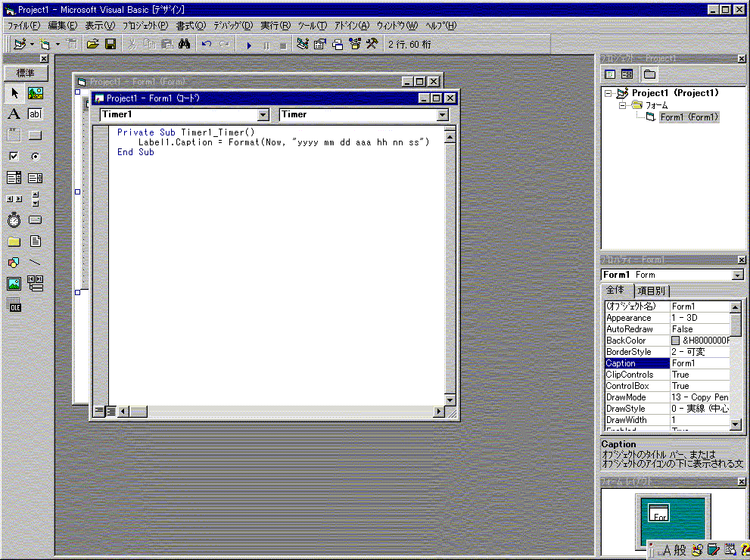The width and height of the screenshot is (750, 560).
Task: Select the Label control tool
Action: pyautogui.click(x=14, y=114)
